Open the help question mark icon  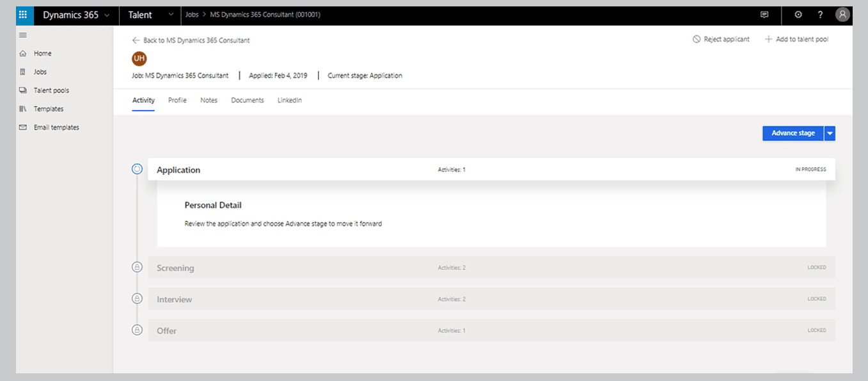[821, 15]
